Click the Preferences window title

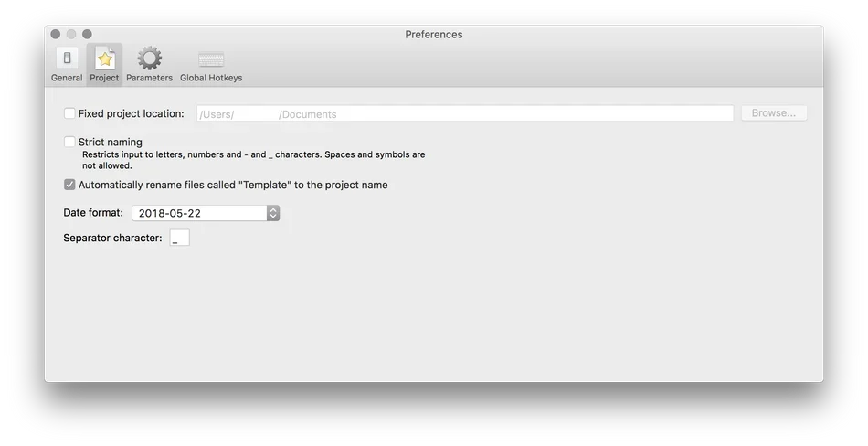click(434, 35)
